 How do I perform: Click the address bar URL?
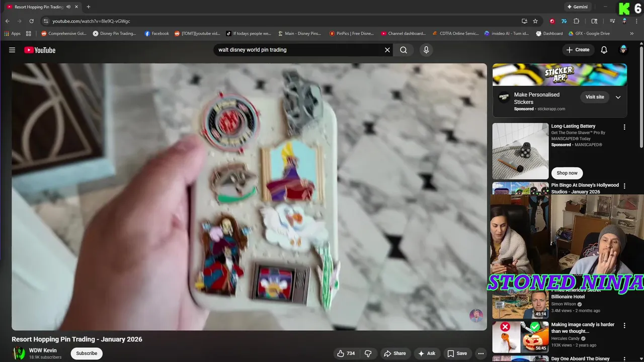click(x=92, y=21)
